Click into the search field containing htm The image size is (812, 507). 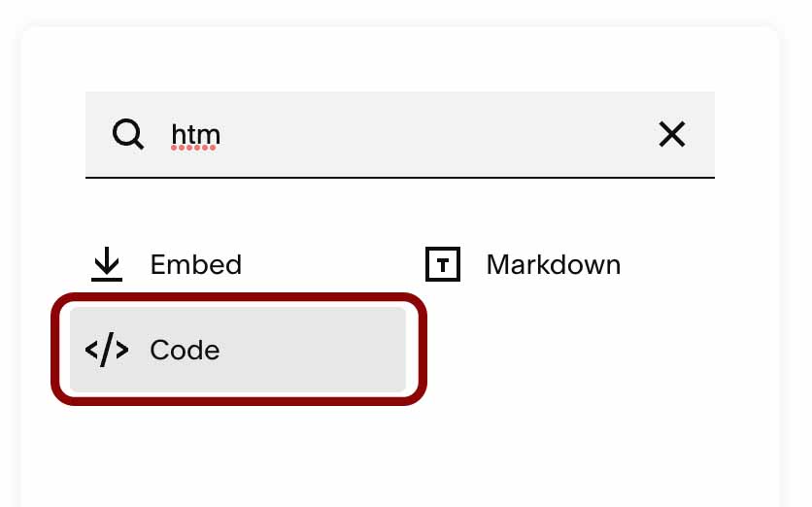click(x=400, y=135)
